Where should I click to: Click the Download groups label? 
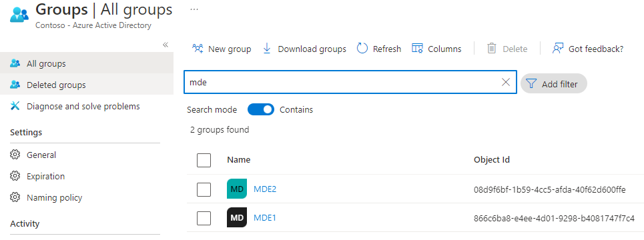click(x=312, y=49)
